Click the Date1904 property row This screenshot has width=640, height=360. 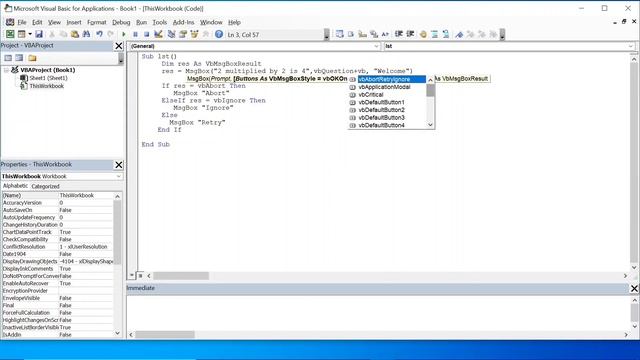click(x=57, y=254)
